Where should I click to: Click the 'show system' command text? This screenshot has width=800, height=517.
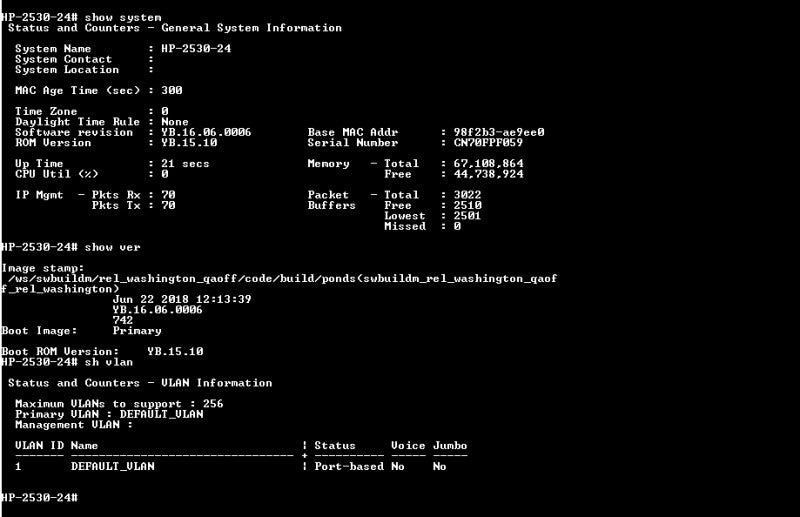click(122, 17)
